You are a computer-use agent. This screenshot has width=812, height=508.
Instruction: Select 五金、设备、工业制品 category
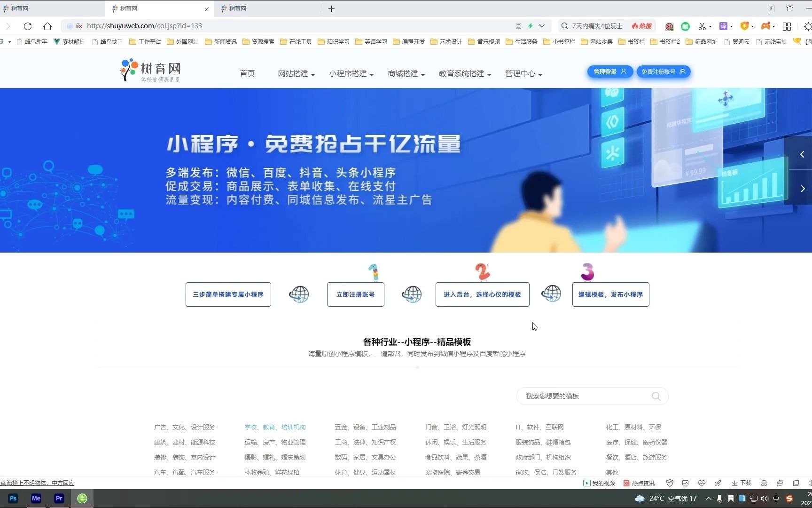(365, 427)
